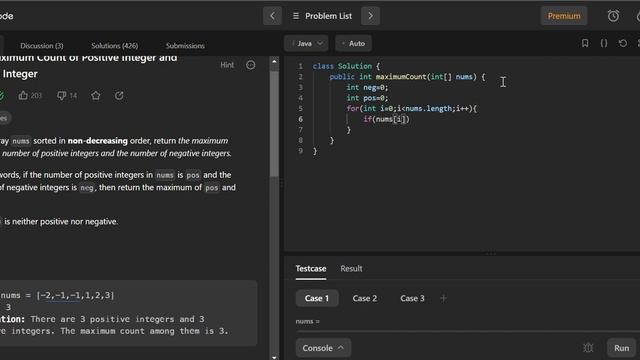Go to the previous problem arrow
The image size is (640, 360).
[x=272, y=16]
